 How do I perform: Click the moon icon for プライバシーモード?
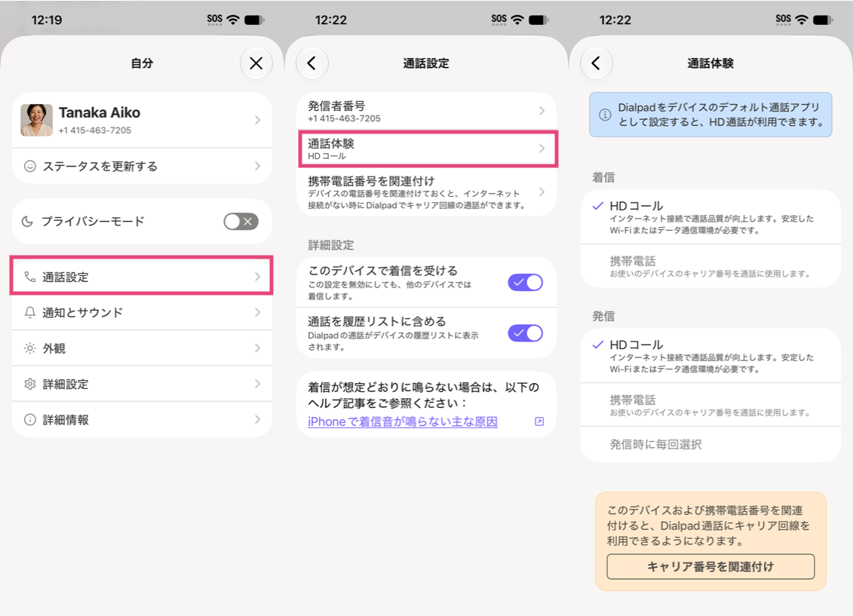(27, 221)
